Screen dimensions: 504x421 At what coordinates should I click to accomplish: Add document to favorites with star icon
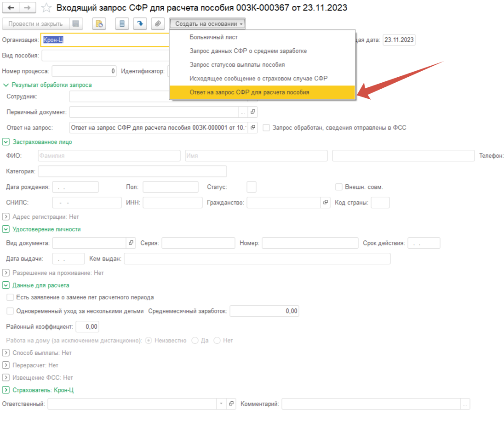pos(46,8)
